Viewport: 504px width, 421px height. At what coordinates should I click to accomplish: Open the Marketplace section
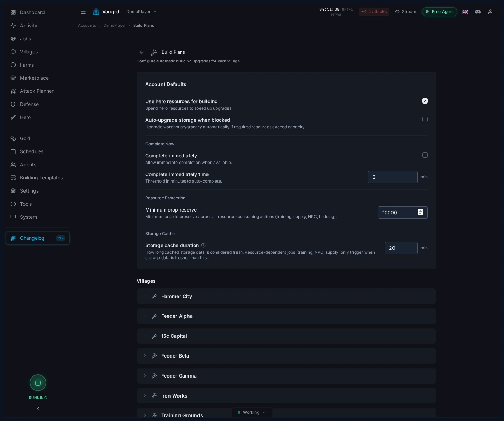[34, 78]
